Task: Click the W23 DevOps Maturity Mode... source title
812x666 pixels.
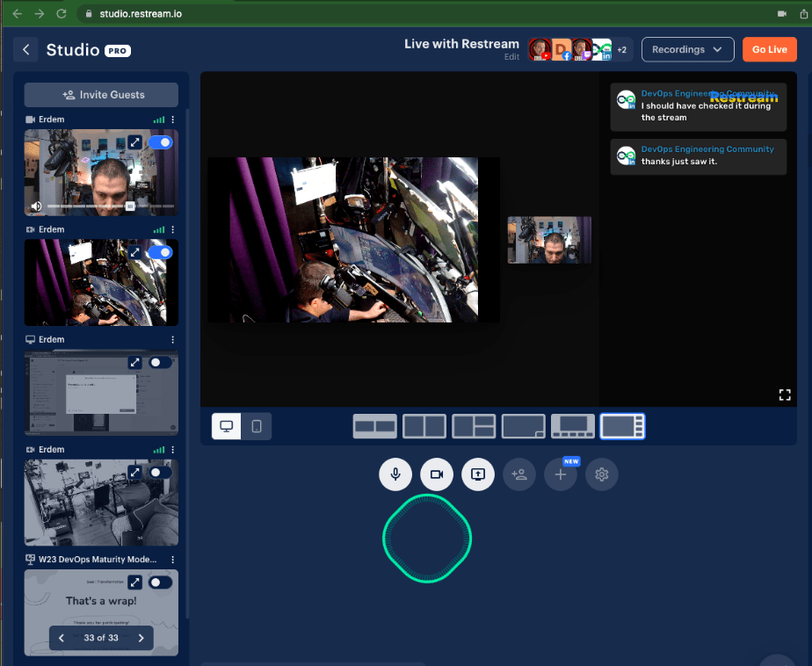Action: tap(98, 560)
